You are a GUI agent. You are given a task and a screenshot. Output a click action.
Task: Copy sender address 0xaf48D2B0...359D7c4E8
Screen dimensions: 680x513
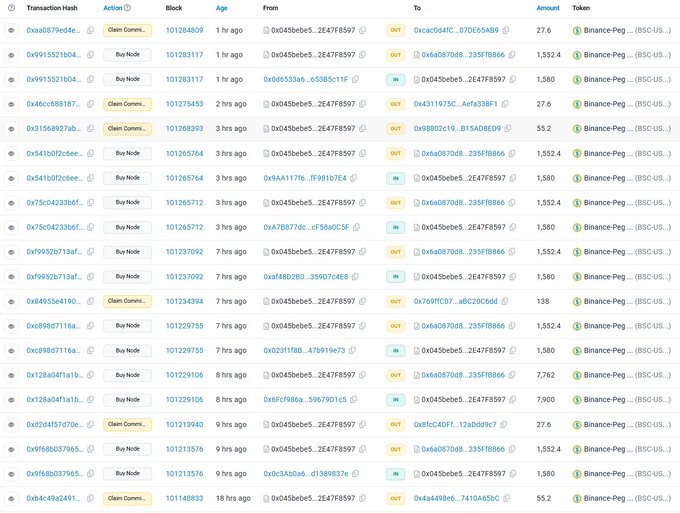pos(355,277)
